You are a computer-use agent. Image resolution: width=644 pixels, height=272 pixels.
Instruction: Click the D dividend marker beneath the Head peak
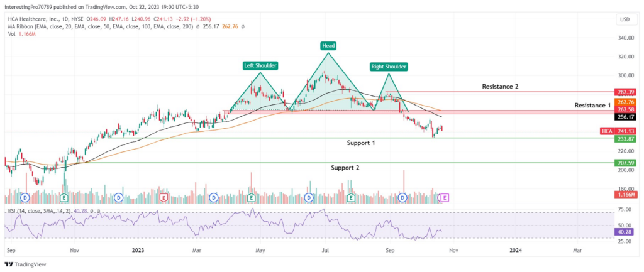tap(308, 198)
